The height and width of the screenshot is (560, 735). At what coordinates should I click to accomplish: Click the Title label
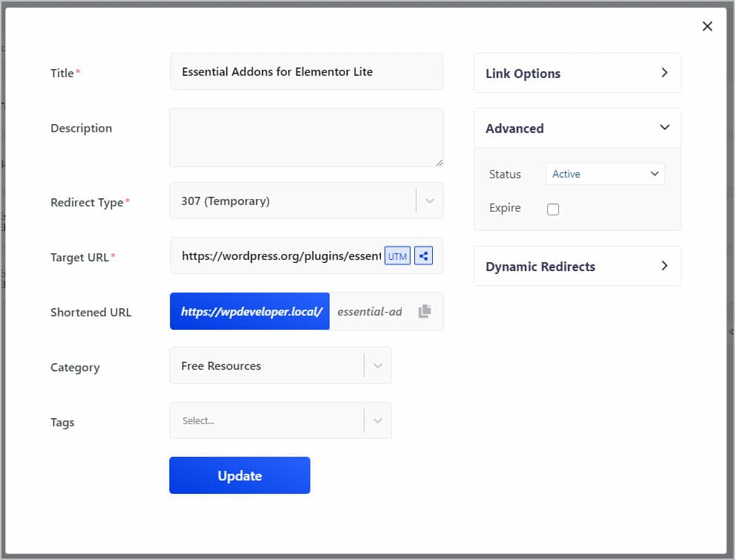coord(62,74)
